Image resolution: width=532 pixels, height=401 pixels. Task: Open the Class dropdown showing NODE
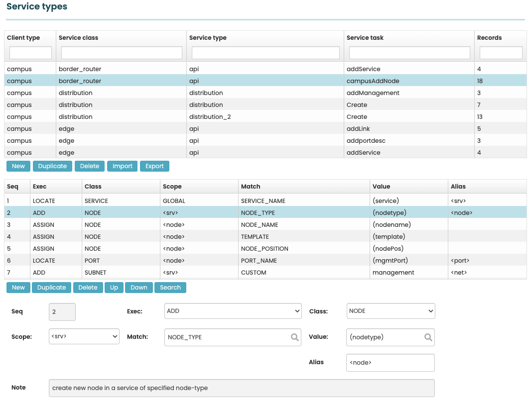tap(390, 311)
